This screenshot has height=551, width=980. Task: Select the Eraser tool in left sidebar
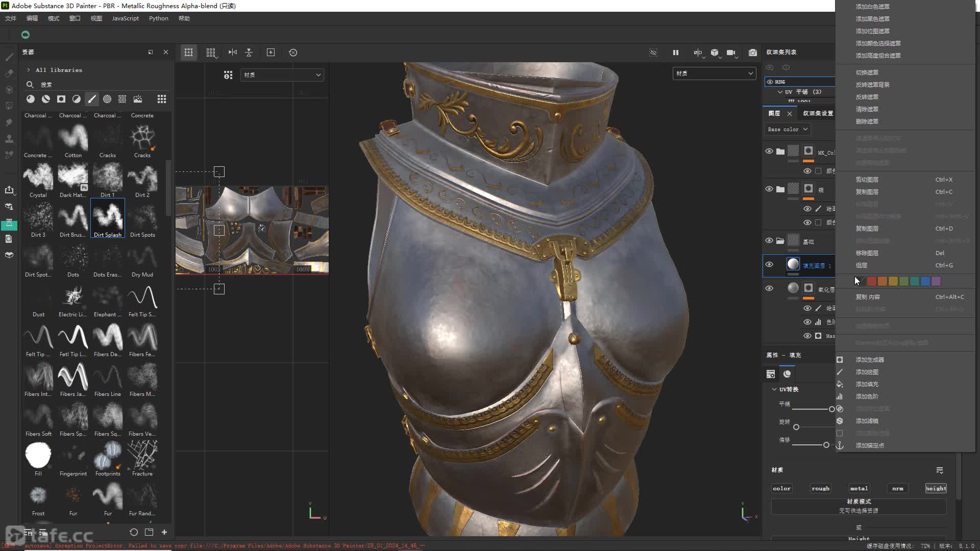click(9, 73)
